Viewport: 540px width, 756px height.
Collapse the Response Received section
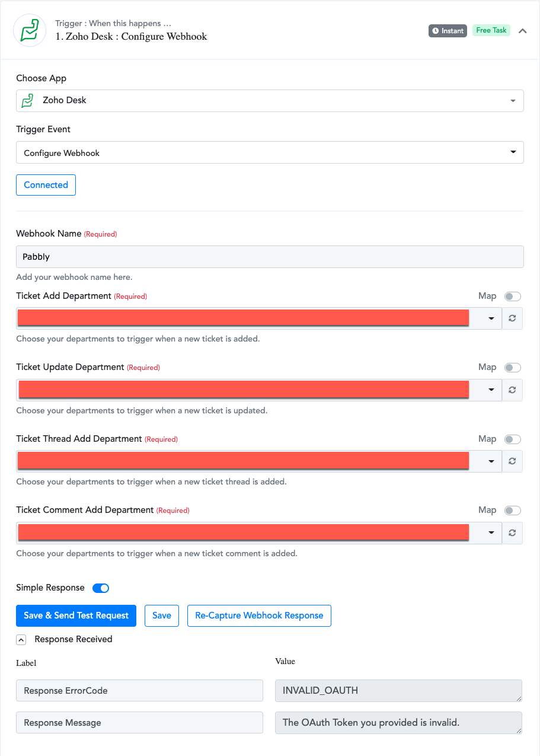21,640
